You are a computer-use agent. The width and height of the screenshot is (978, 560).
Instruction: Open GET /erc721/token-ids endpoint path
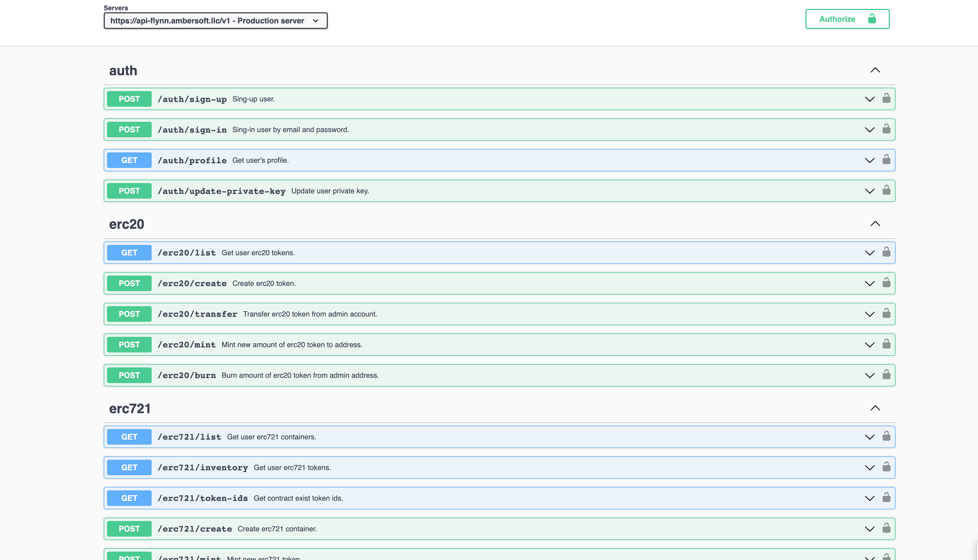pos(202,498)
